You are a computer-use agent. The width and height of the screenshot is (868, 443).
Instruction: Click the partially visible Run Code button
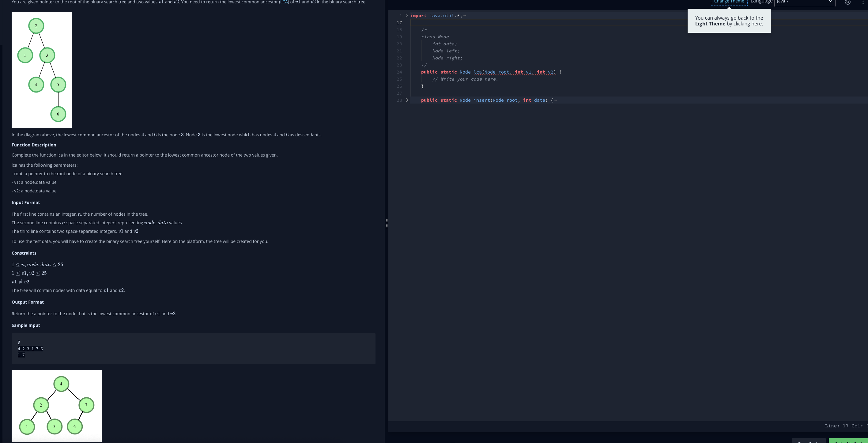pyautogui.click(x=809, y=441)
